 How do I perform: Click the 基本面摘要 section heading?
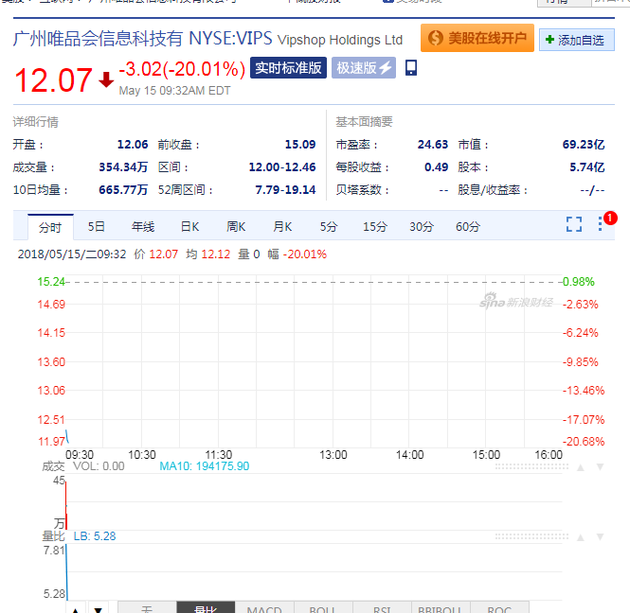pos(364,122)
